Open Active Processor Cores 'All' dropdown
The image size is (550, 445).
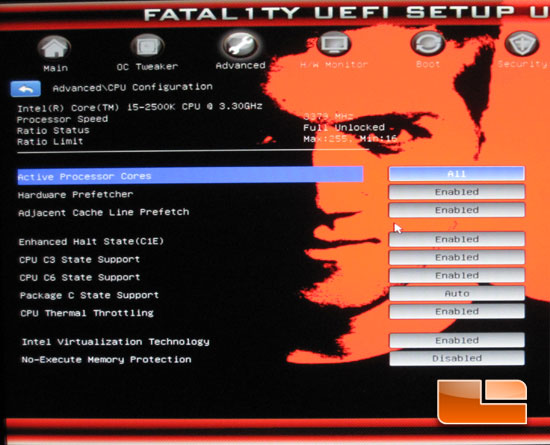pos(457,174)
